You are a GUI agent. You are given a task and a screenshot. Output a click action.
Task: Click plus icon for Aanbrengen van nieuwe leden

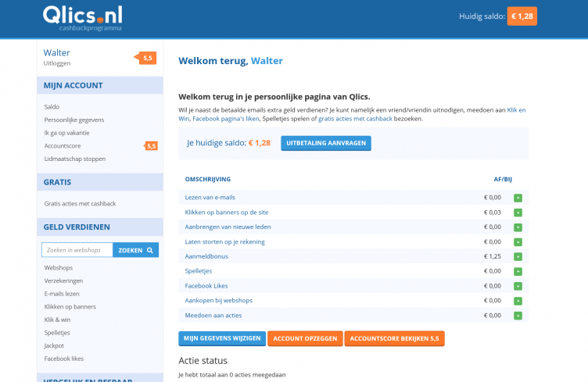(518, 227)
